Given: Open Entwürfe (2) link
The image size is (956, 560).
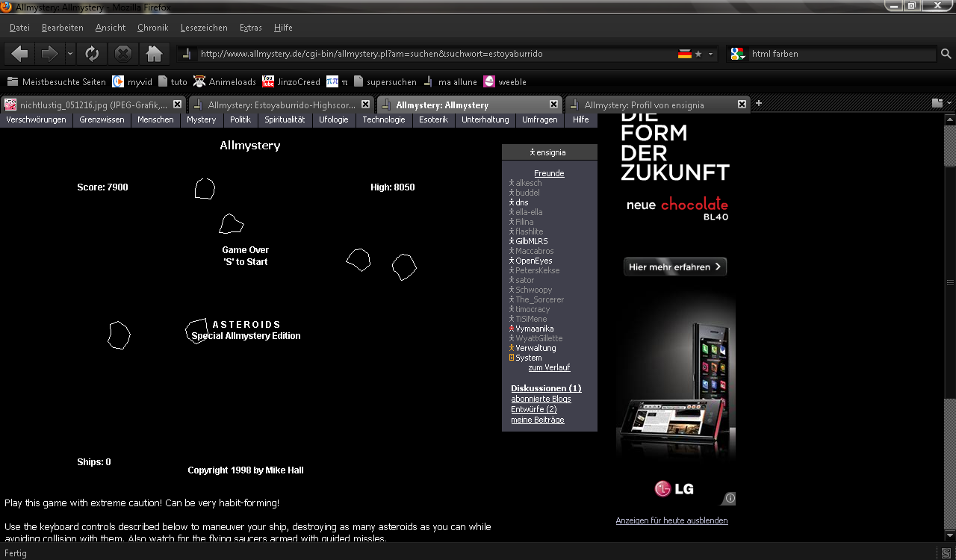Looking at the screenshot, I should (x=534, y=409).
